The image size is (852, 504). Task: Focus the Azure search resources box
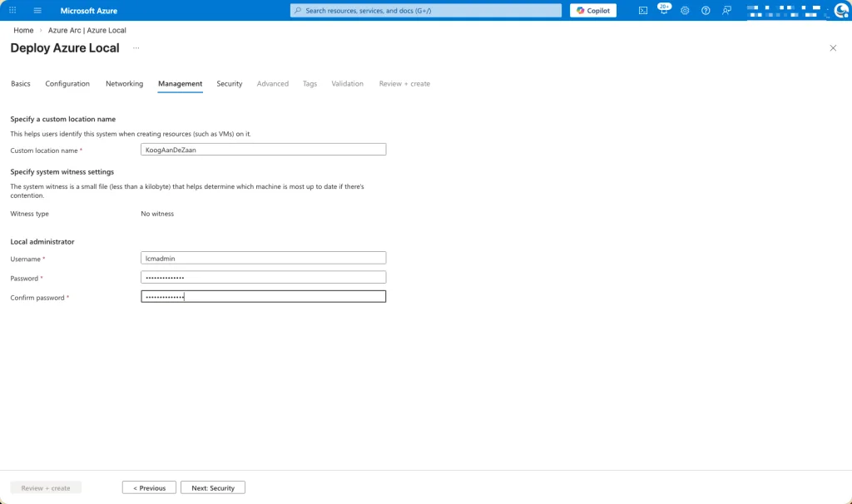[426, 11]
